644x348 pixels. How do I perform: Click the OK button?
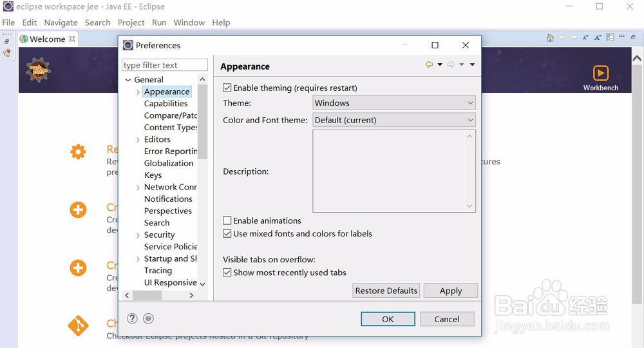pos(388,319)
